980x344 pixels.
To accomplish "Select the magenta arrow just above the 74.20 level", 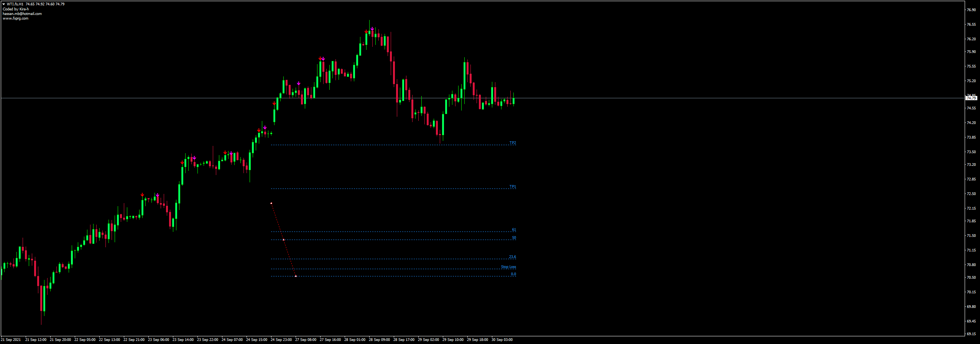I will [265, 127].
